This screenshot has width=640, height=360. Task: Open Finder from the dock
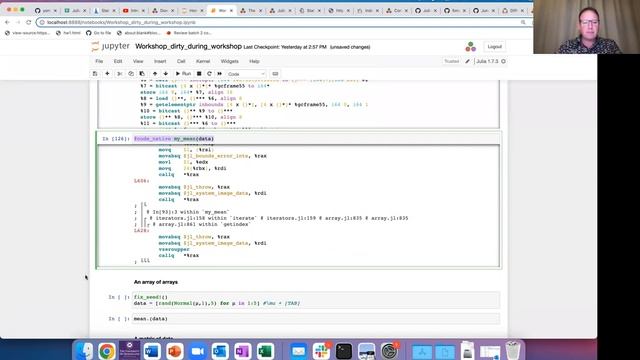(x=84, y=351)
